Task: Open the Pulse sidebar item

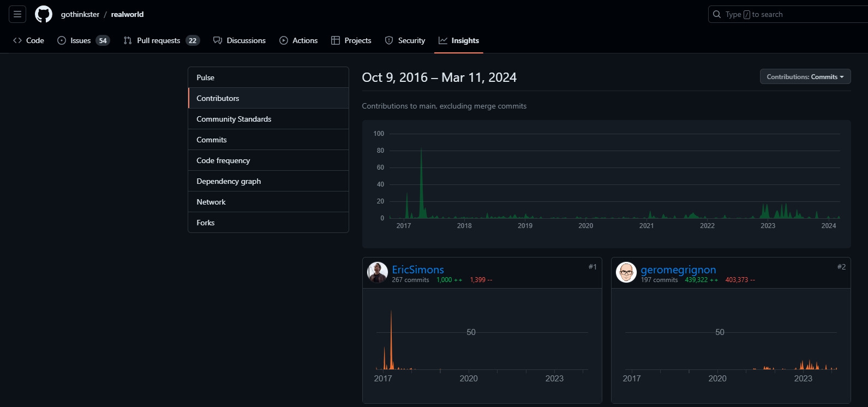Action: click(x=206, y=77)
